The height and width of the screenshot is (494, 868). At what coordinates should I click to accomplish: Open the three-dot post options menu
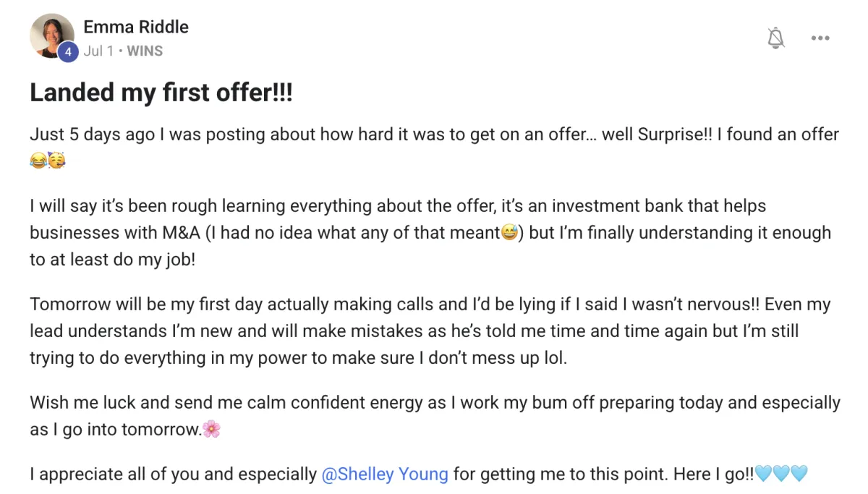[820, 38]
